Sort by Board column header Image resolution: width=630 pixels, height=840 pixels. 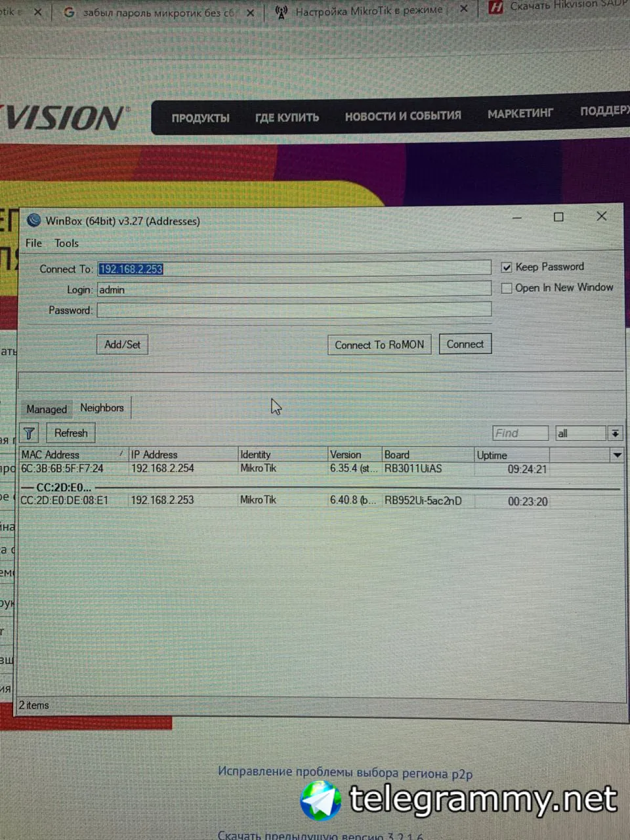coord(428,454)
